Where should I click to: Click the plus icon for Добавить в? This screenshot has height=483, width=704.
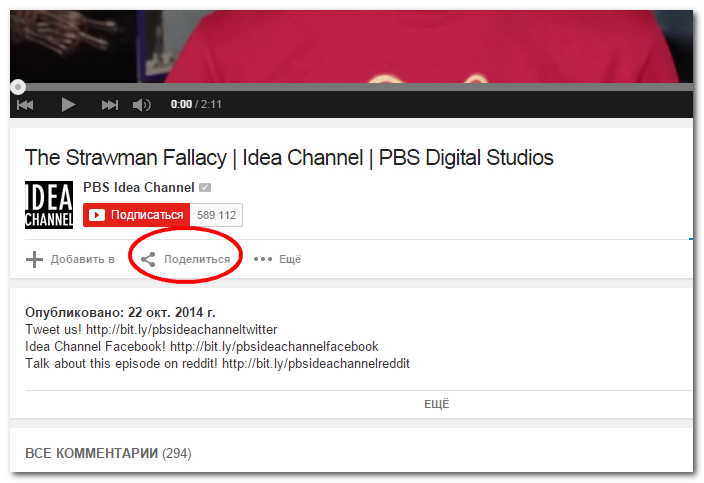34,259
